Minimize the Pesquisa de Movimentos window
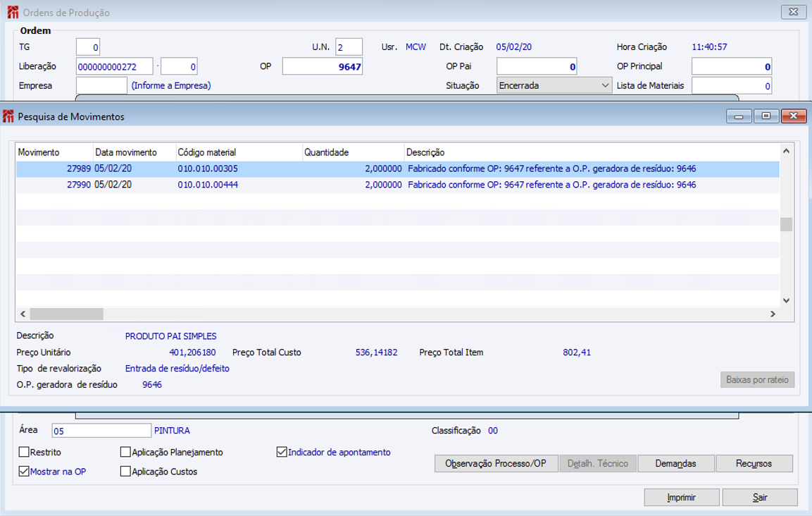812x516 pixels. [739, 116]
